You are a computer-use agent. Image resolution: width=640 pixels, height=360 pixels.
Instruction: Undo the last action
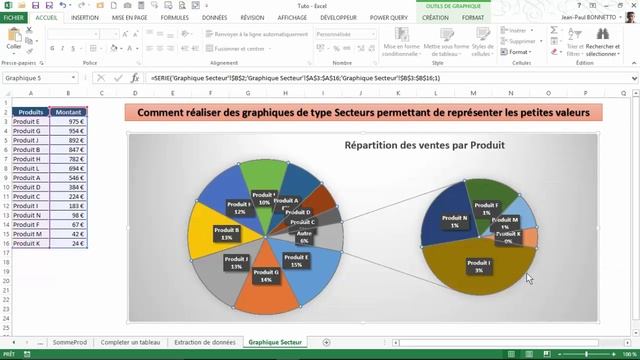[x=63, y=6]
